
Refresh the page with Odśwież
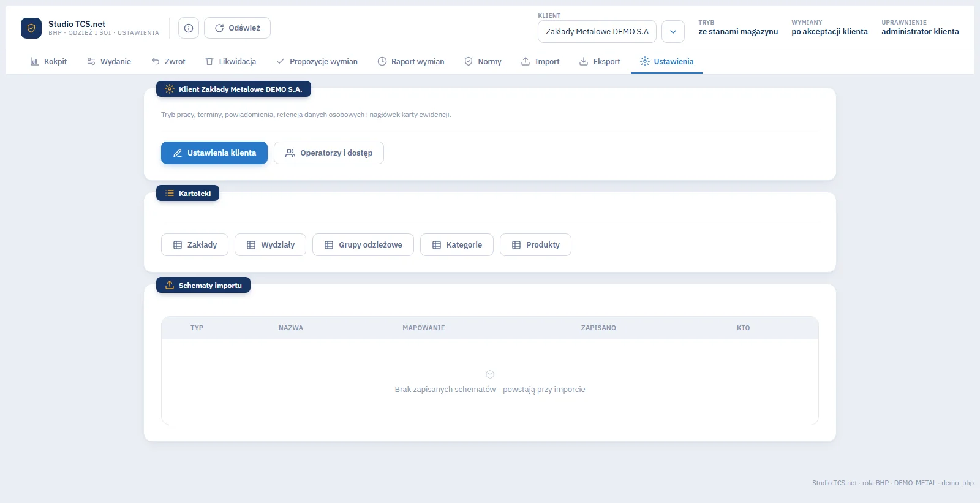[237, 28]
